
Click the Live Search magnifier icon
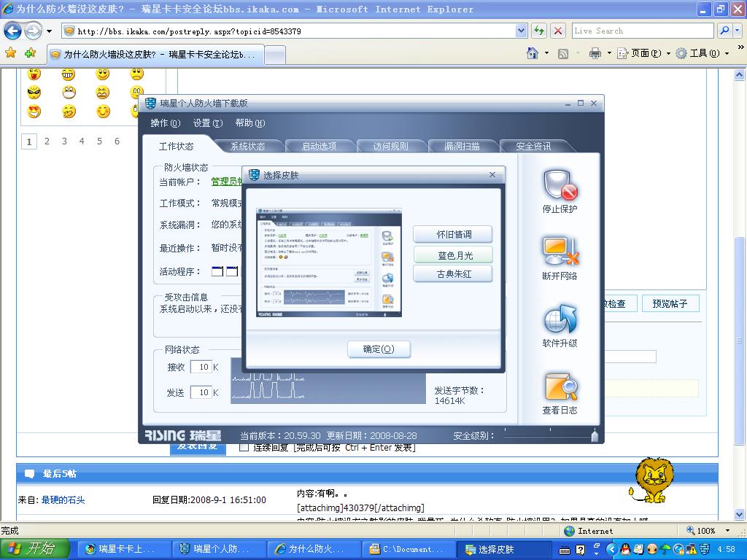(724, 31)
